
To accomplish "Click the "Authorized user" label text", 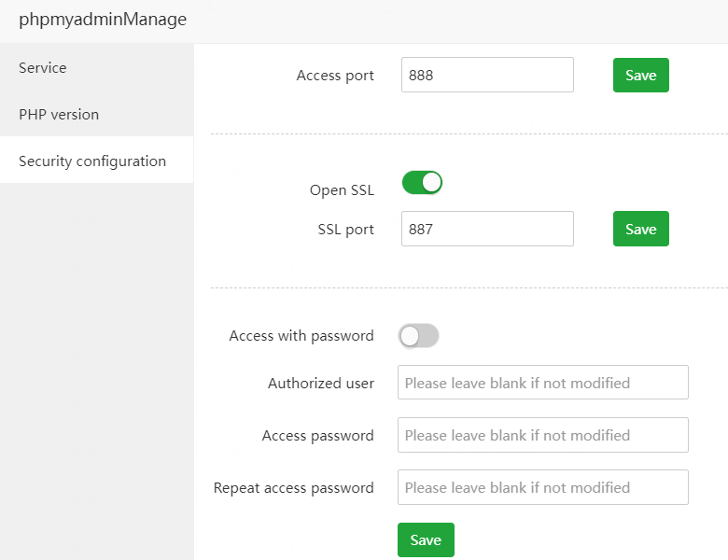I will [321, 383].
